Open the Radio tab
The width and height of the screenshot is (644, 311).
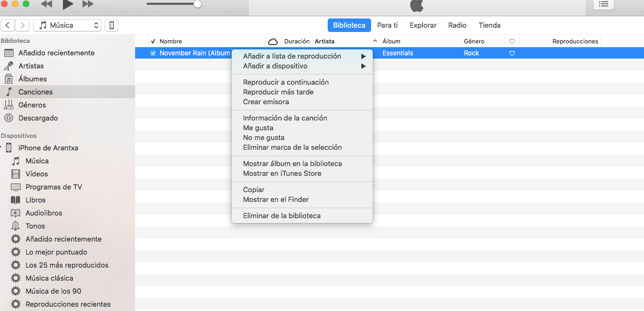click(x=457, y=25)
